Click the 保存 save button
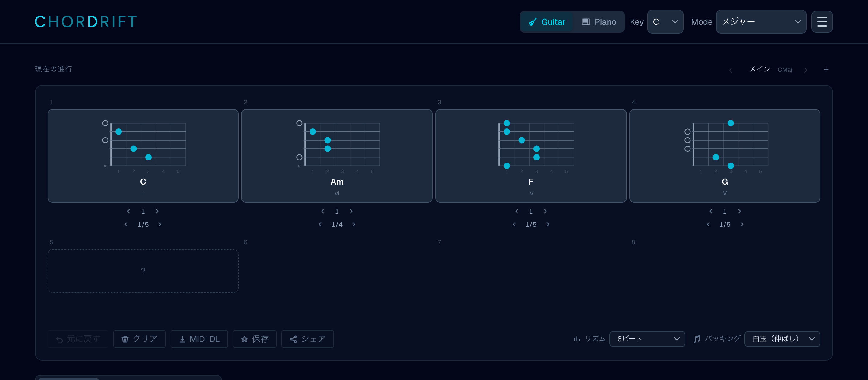 click(254, 339)
